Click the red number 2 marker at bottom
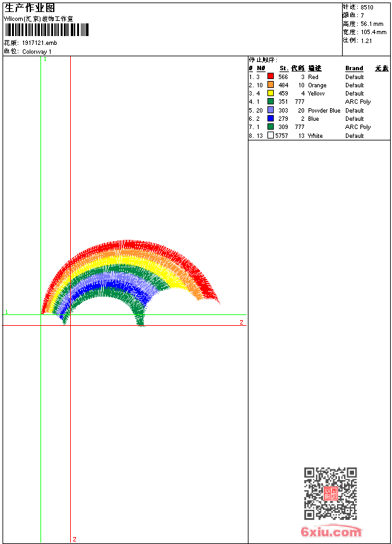392x544 pixels. coord(74,539)
